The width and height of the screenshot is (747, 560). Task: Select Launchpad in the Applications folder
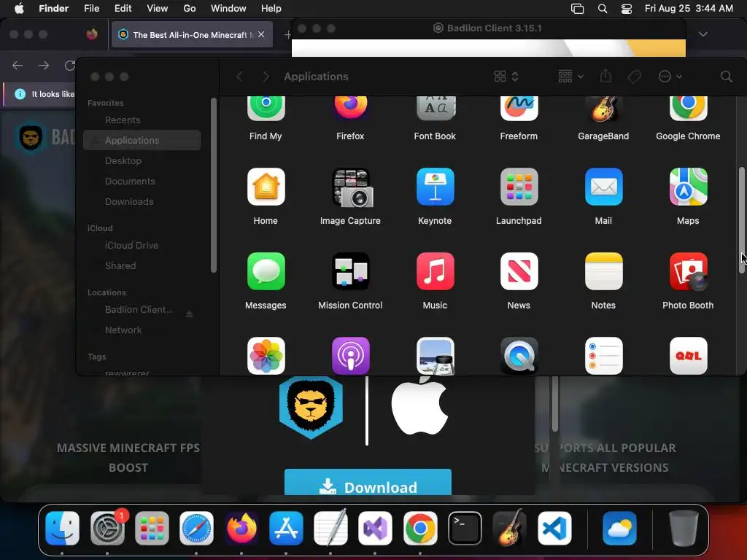(519, 187)
